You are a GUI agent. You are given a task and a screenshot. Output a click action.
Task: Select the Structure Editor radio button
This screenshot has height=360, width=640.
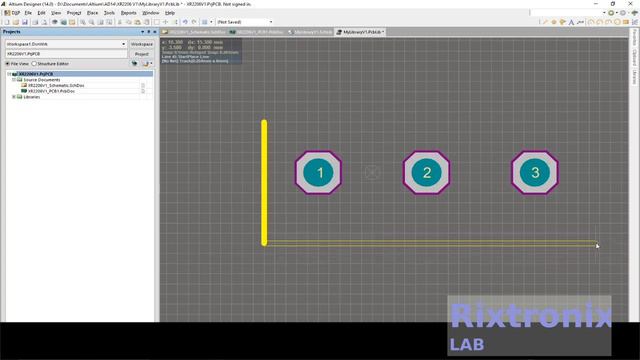click(x=34, y=64)
